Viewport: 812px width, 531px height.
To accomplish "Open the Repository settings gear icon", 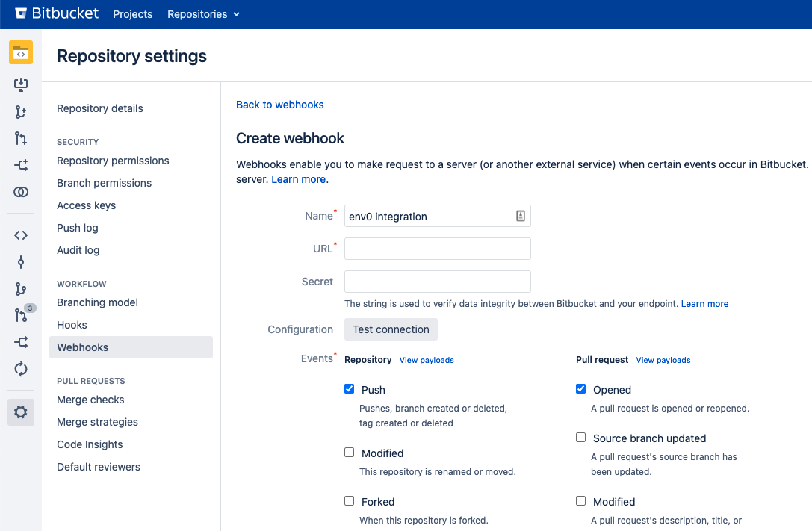I will [x=21, y=412].
